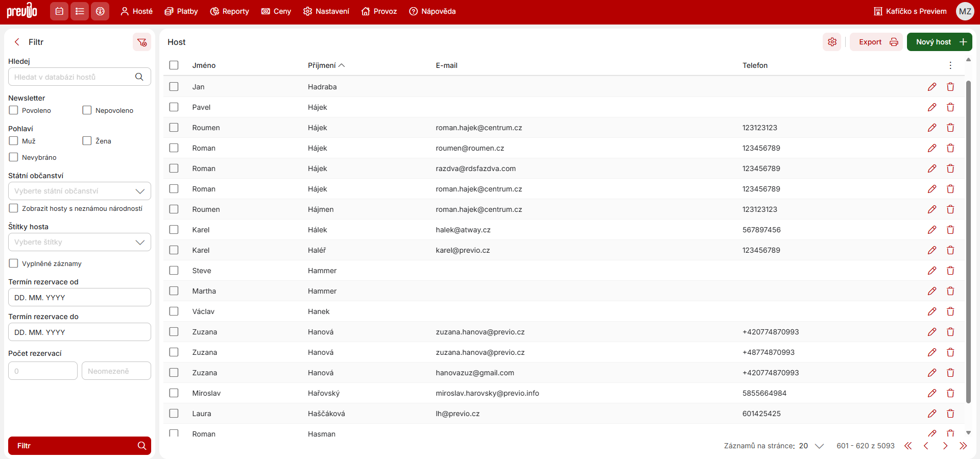Jump to first page with double-left arrows

pos(908,446)
